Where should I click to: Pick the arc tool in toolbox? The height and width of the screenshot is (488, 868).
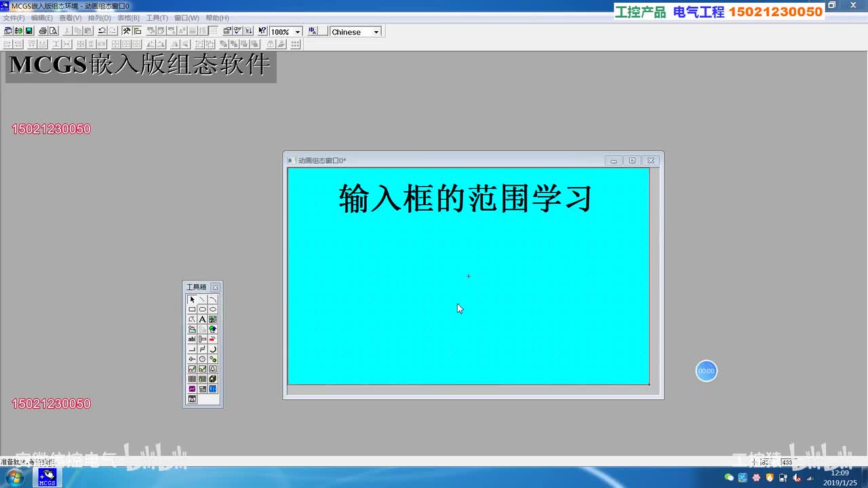click(213, 299)
